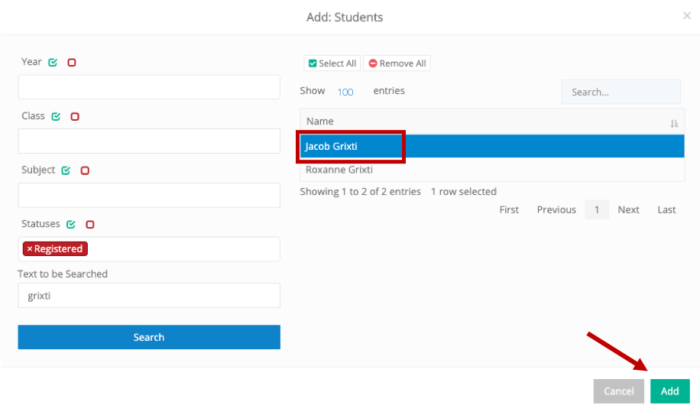Click the red clear icon beside Year
The image size is (700, 415).
pyautogui.click(x=71, y=62)
